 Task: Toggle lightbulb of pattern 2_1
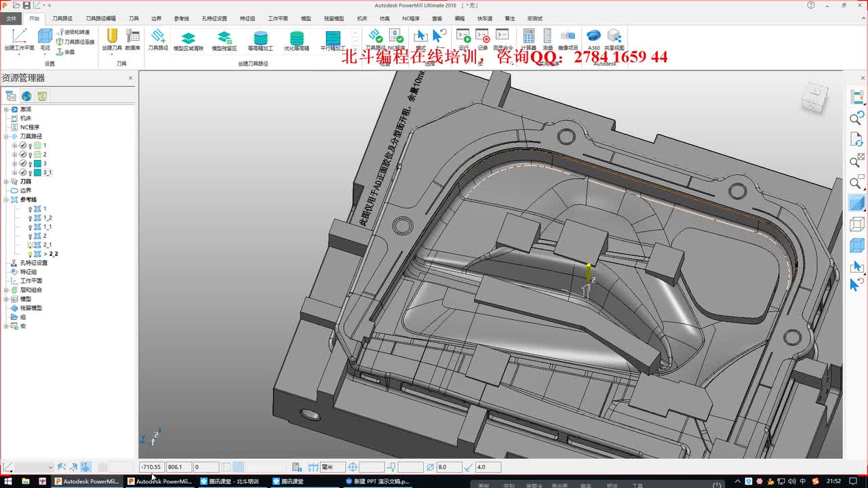click(30, 245)
